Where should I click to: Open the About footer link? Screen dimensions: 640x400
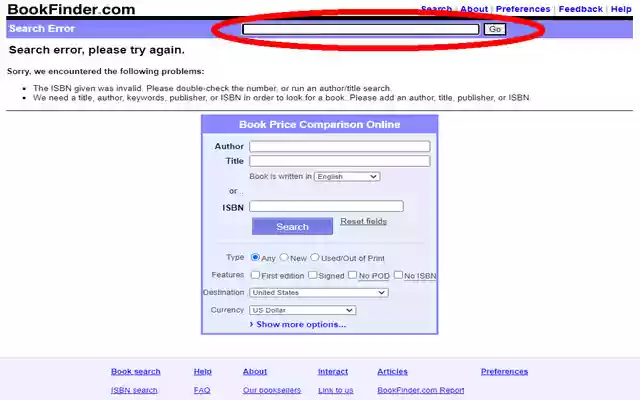point(255,371)
